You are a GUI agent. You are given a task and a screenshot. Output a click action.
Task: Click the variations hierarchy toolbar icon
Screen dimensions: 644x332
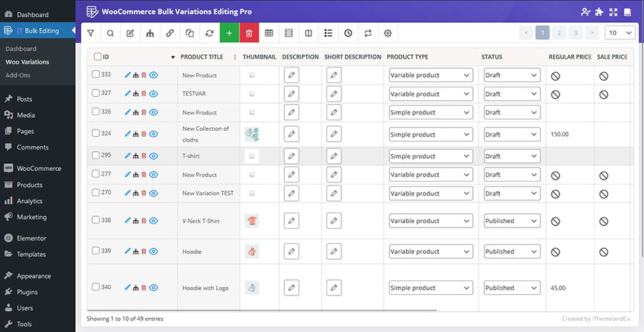[x=150, y=34]
